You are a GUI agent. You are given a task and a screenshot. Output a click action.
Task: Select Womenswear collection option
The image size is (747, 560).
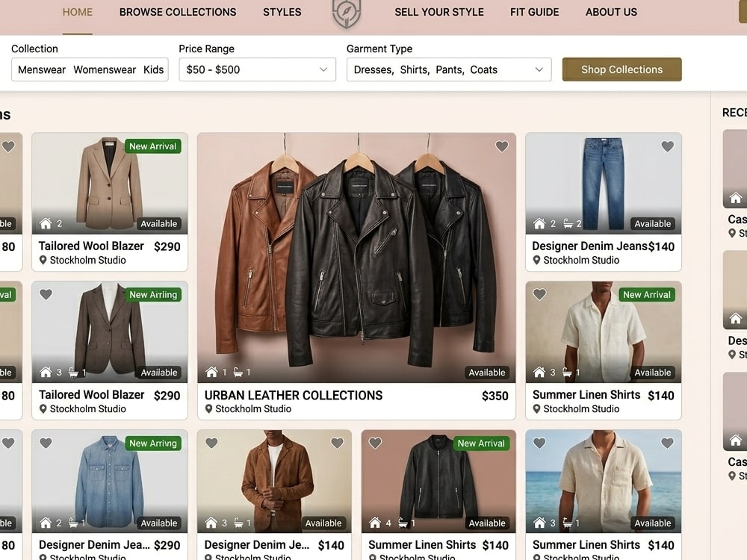(x=105, y=70)
